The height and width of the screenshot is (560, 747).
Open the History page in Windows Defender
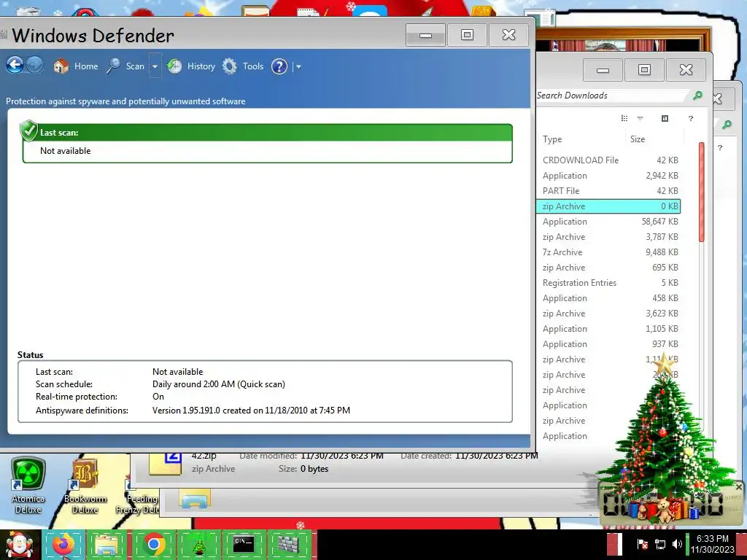click(201, 66)
